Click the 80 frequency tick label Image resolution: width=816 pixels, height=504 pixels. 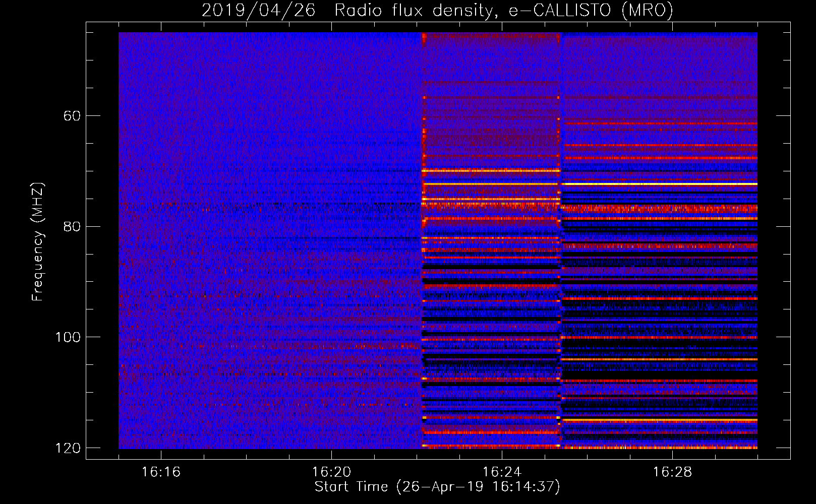72,227
